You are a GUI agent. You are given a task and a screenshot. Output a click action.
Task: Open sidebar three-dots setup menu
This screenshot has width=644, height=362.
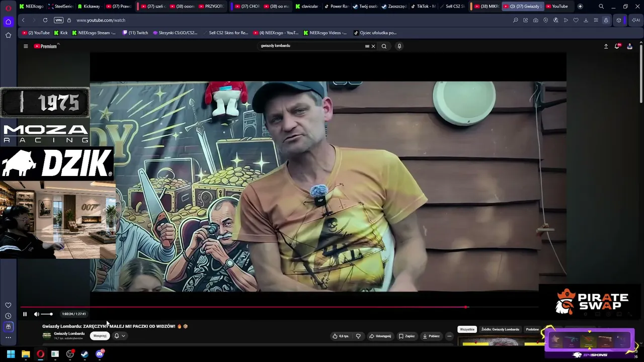click(x=8, y=337)
